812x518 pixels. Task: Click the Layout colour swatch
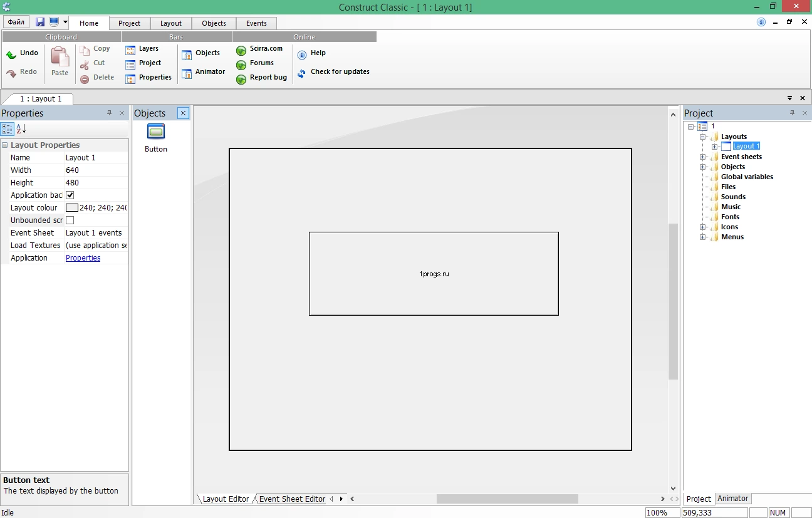[72, 208]
